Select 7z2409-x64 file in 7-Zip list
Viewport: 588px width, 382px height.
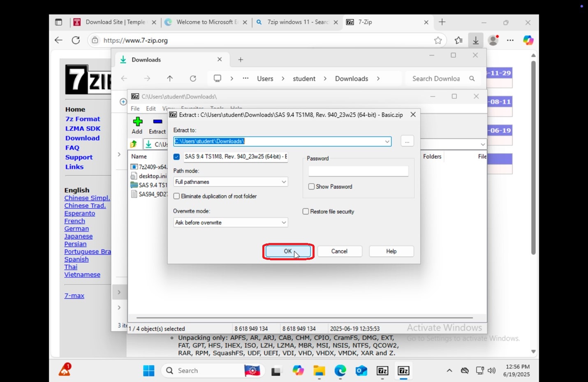(x=149, y=167)
